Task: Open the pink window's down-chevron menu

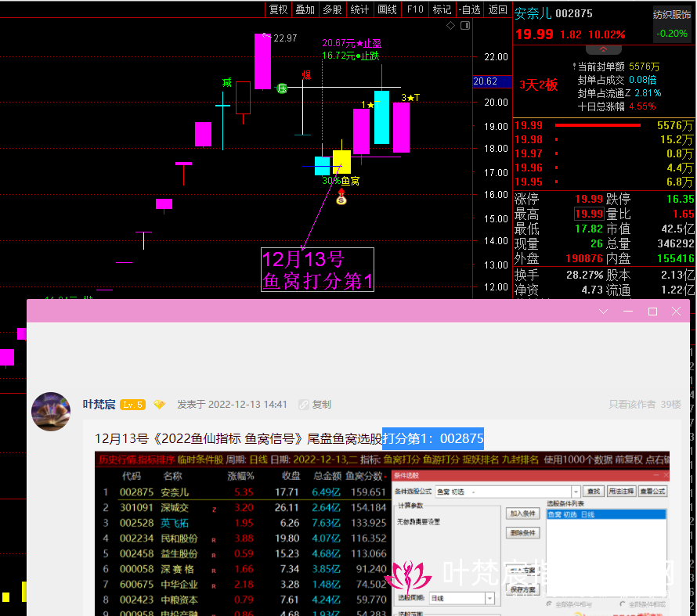Action: coord(603,312)
